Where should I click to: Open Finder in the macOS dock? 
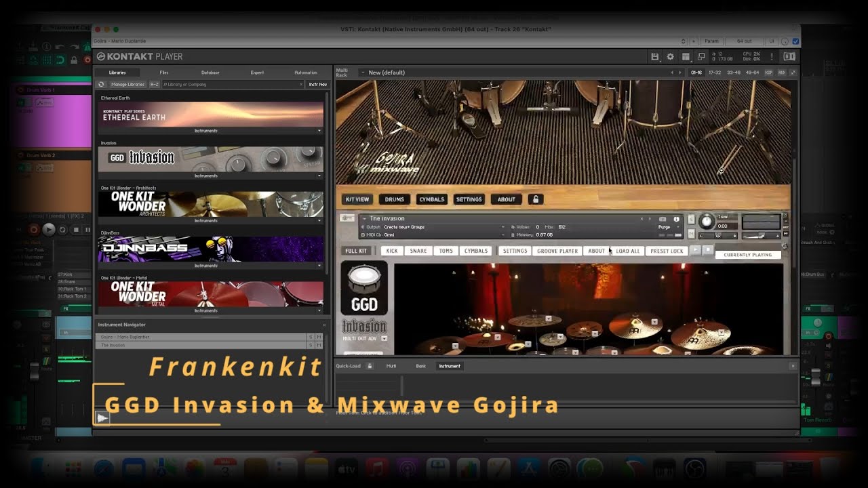coord(42,469)
